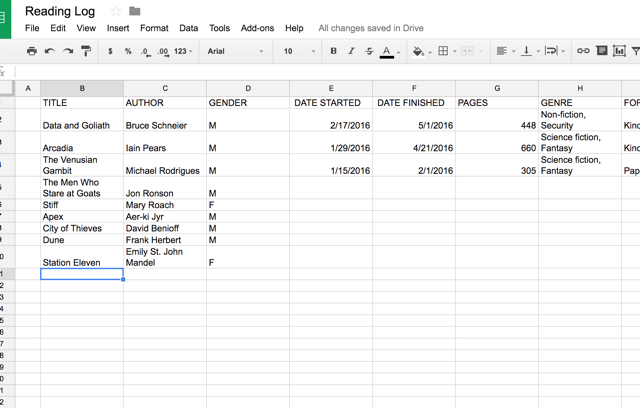Image resolution: width=640 pixels, height=408 pixels.
Task: Open the Help menu
Action: [294, 28]
